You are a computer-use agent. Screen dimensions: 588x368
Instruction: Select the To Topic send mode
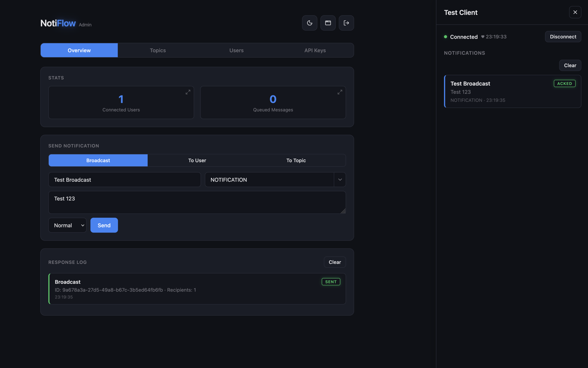coord(296,160)
